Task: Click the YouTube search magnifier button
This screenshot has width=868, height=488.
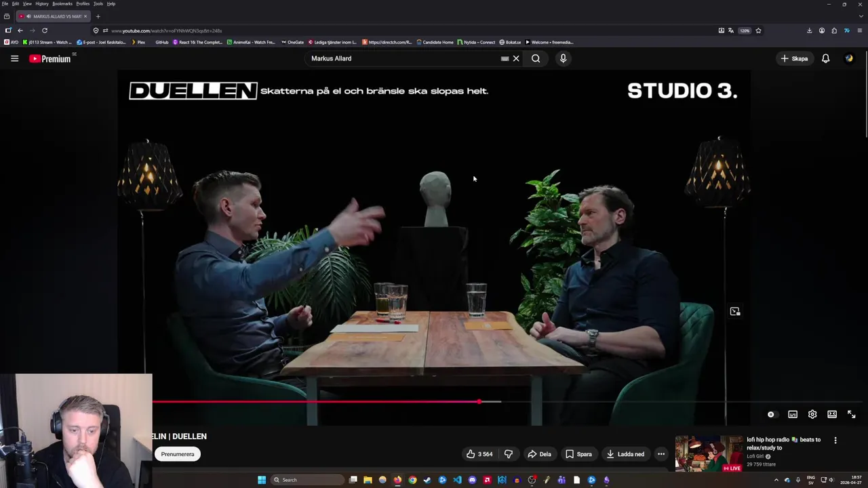Action: (x=536, y=58)
